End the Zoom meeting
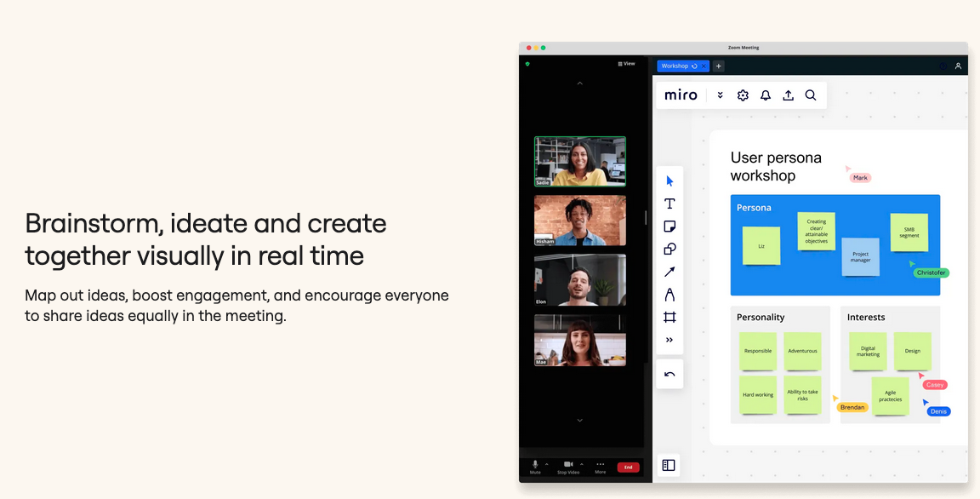 629,467
